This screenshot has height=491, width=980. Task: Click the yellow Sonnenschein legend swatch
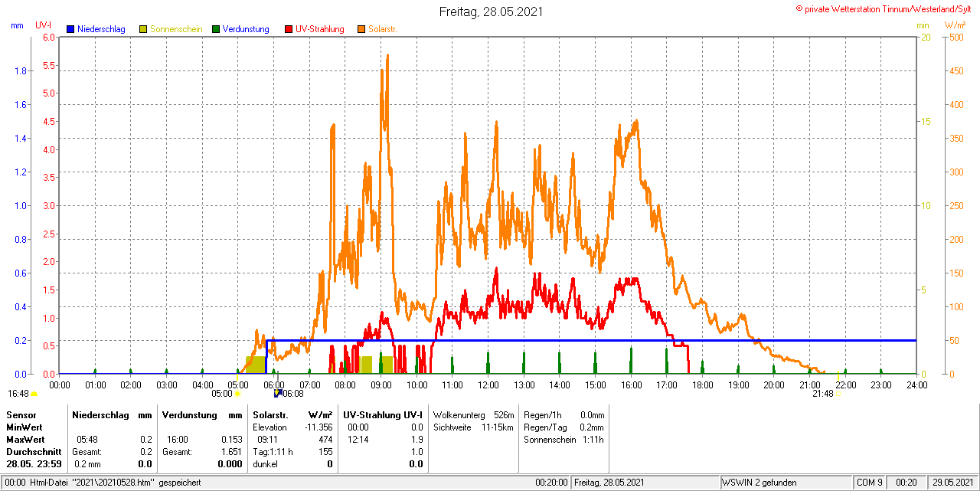143,29
